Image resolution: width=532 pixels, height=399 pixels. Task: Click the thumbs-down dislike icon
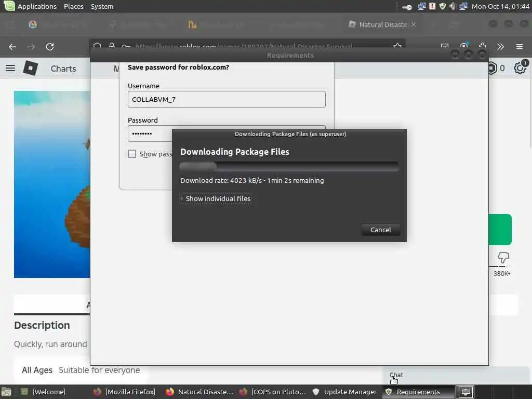pyautogui.click(x=503, y=258)
